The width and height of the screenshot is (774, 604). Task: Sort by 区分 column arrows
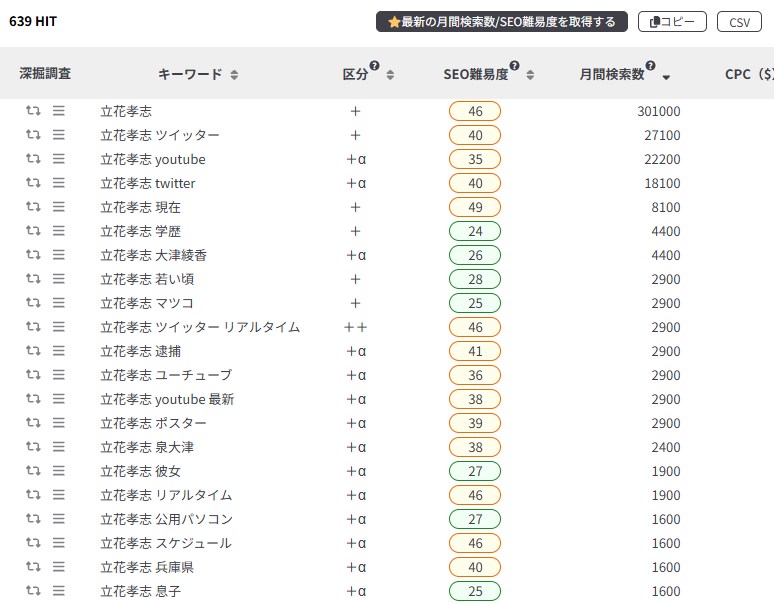pos(390,75)
